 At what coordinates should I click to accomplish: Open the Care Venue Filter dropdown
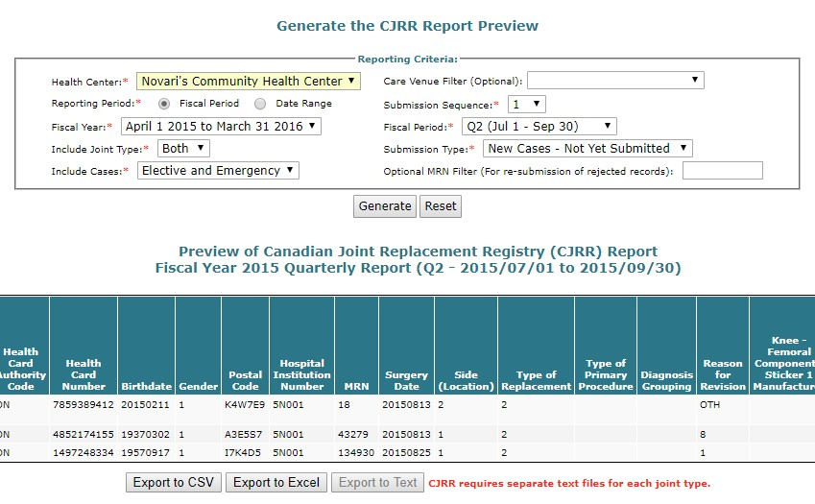(615, 81)
